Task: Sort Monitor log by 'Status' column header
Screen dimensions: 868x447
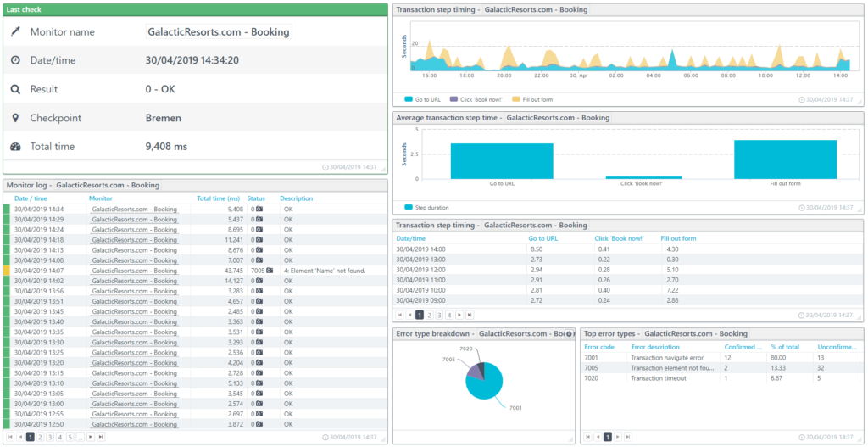Action: (256, 198)
